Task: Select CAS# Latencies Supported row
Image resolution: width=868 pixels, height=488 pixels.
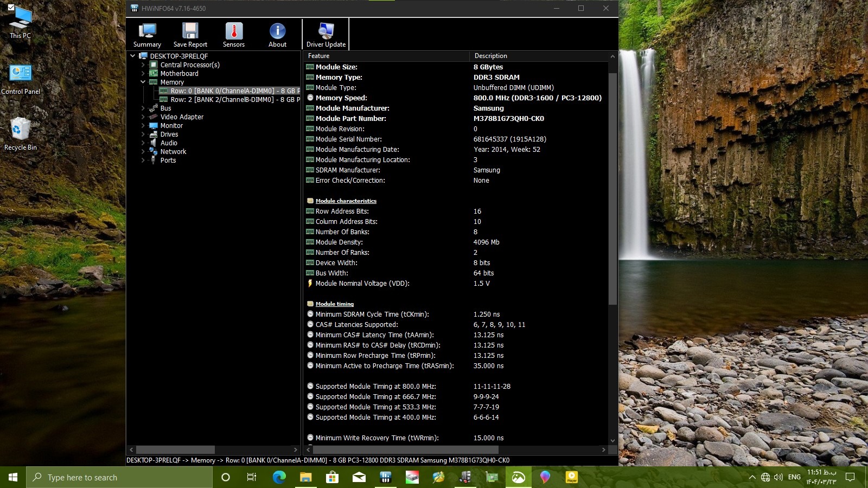Action: pyautogui.click(x=456, y=325)
